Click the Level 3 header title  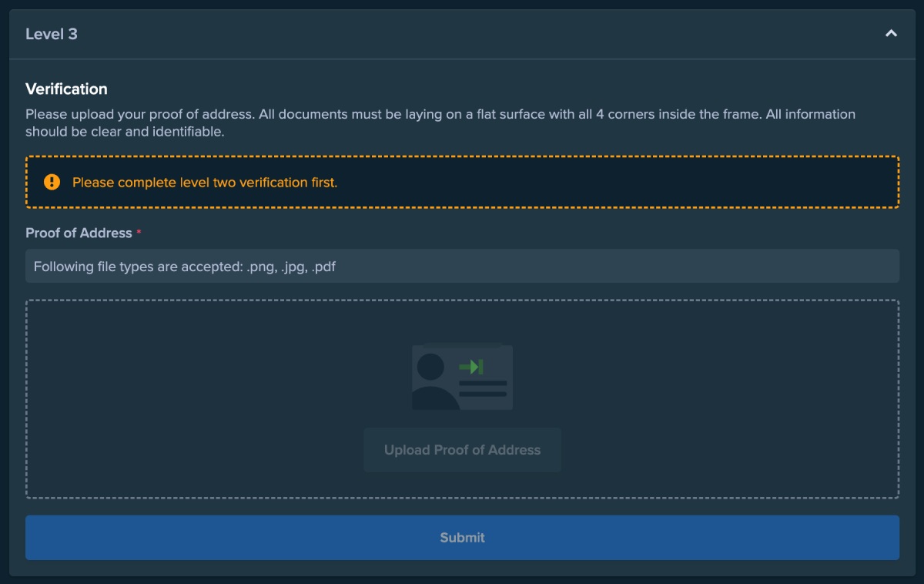pos(52,34)
